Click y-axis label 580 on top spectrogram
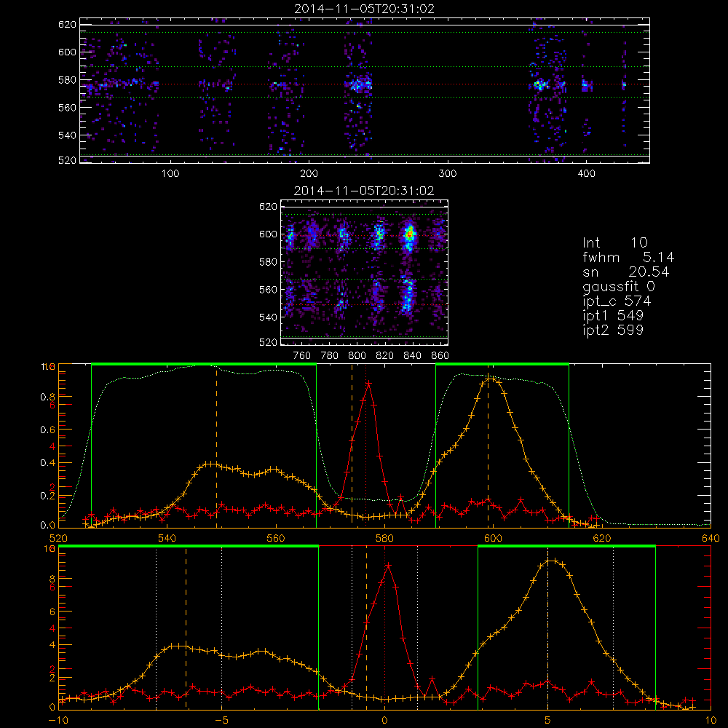This screenshot has height=728, width=728. pos(67,80)
